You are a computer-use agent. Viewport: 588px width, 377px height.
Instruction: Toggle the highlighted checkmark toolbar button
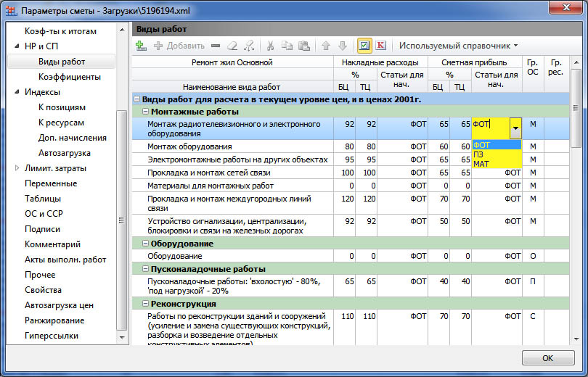point(364,46)
